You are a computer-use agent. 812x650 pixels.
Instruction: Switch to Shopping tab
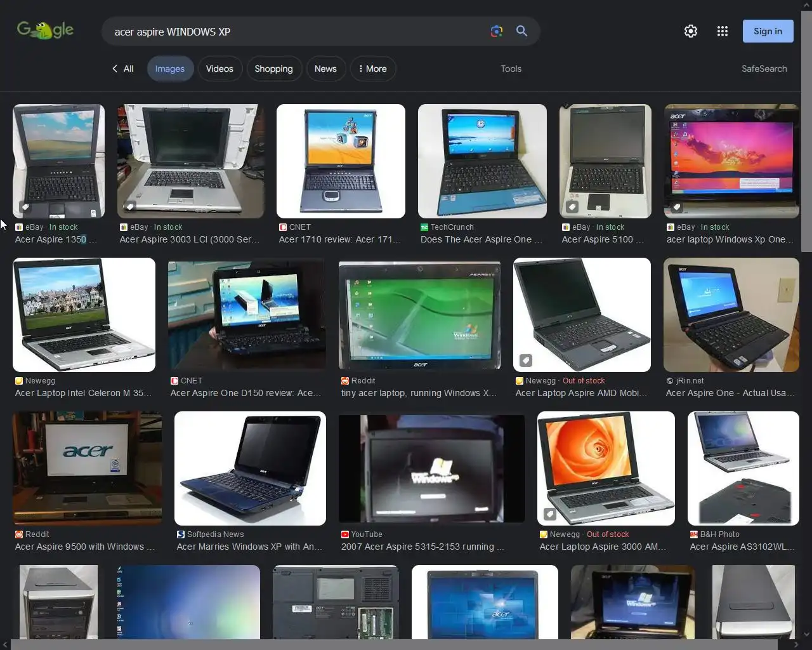point(273,69)
